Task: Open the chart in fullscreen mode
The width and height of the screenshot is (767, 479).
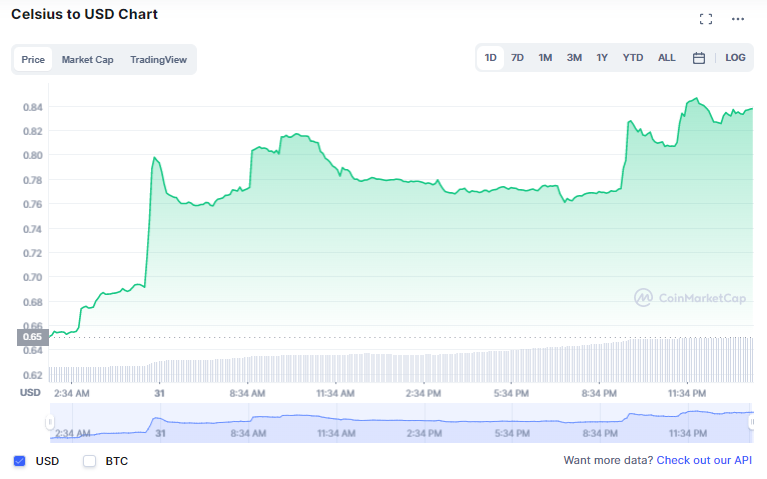Action: pos(705,19)
